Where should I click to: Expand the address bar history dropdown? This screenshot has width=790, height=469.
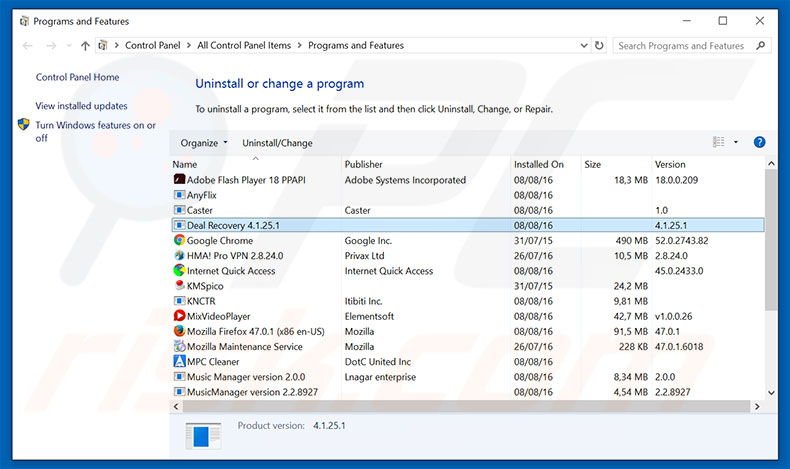click(584, 45)
